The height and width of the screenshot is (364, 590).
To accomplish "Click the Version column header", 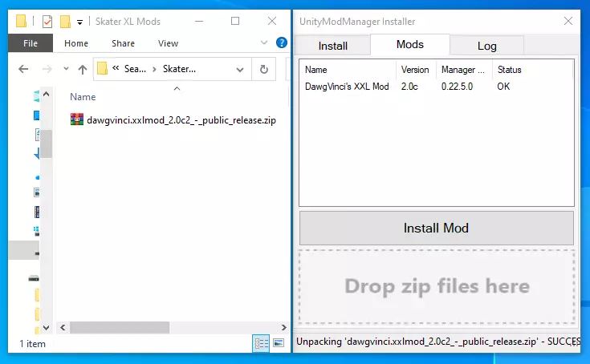I will click(x=416, y=70).
